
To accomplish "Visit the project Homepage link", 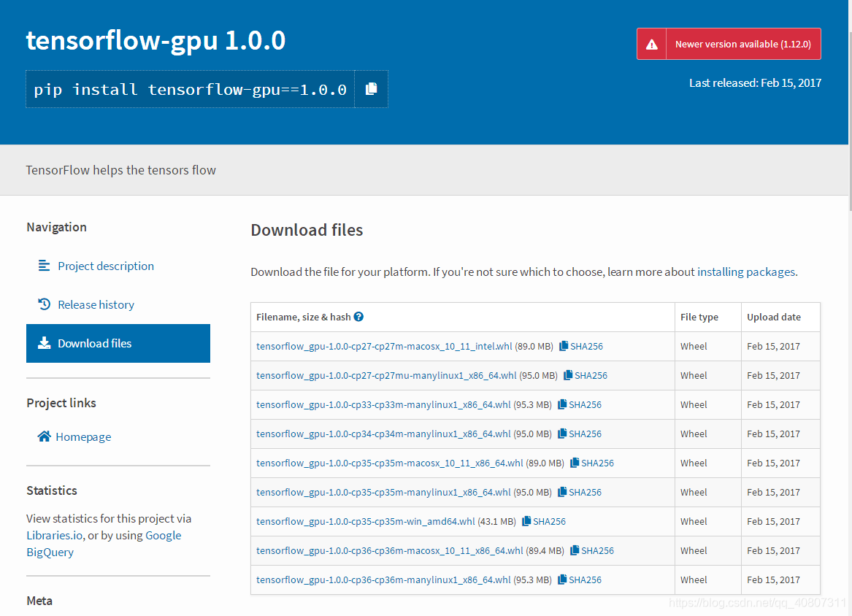I will [x=83, y=436].
